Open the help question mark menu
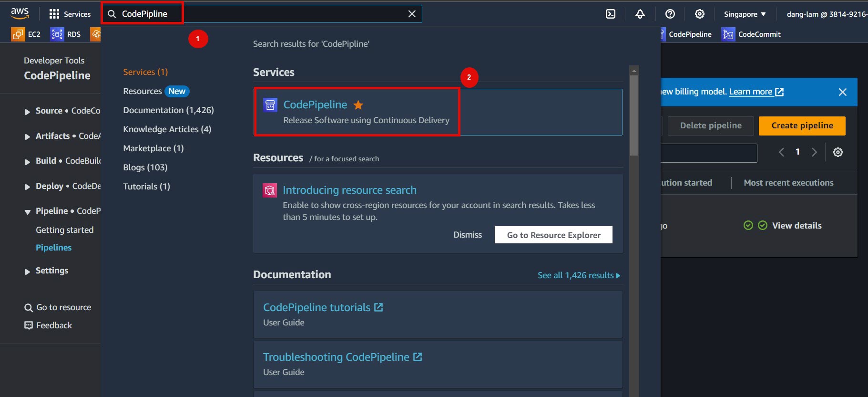 click(x=670, y=14)
